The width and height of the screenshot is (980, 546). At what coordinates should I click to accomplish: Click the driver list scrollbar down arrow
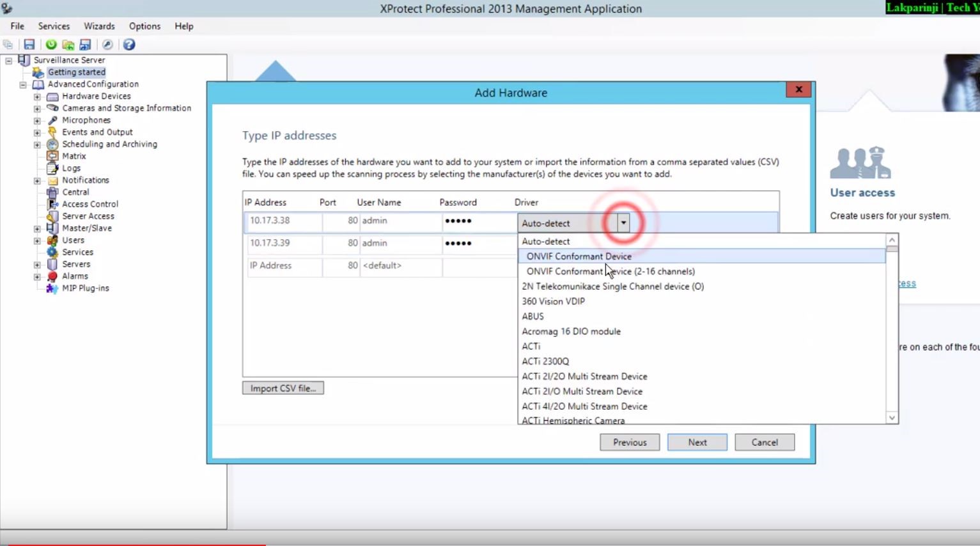pyautogui.click(x=892, y=417)
